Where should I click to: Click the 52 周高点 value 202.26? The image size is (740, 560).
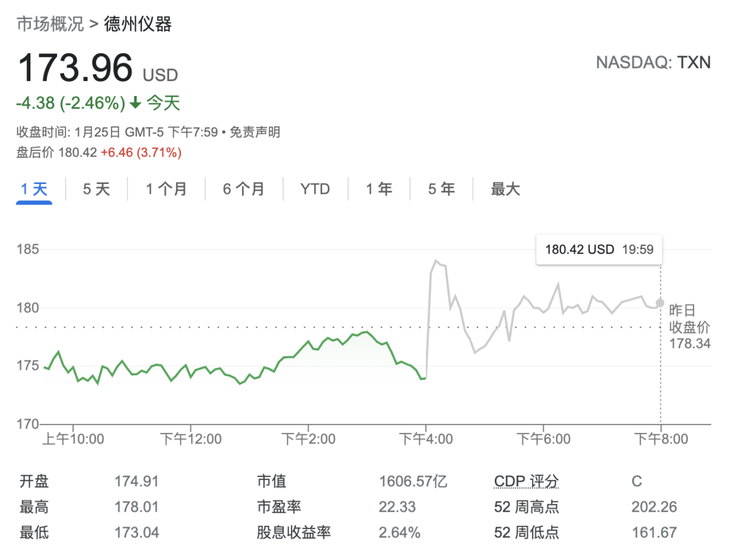tap(654, 507)
